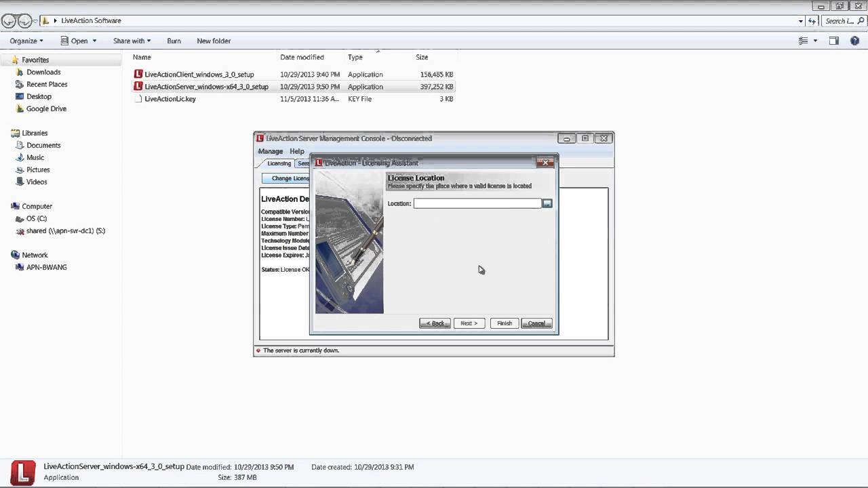Screen dimensions: 868x488
Task: Open the Music library
Action: pos(35,157)
